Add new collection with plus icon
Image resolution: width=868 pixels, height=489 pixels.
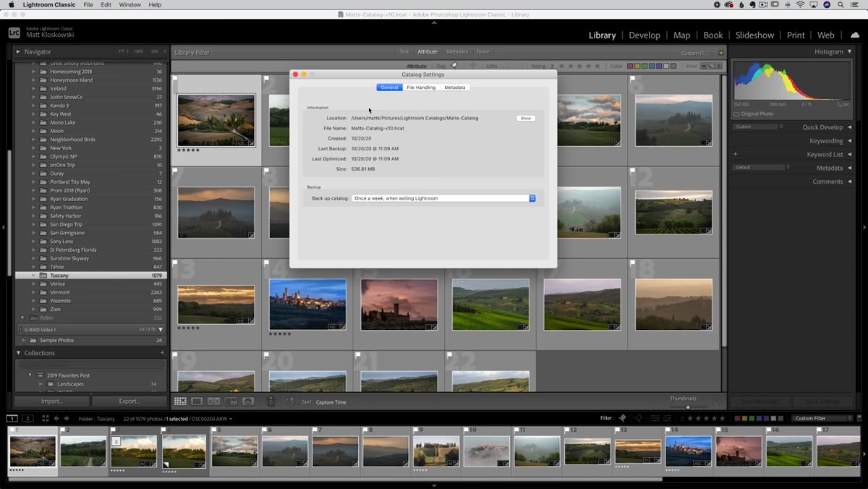pyautogui.click(x=163, y=353)
